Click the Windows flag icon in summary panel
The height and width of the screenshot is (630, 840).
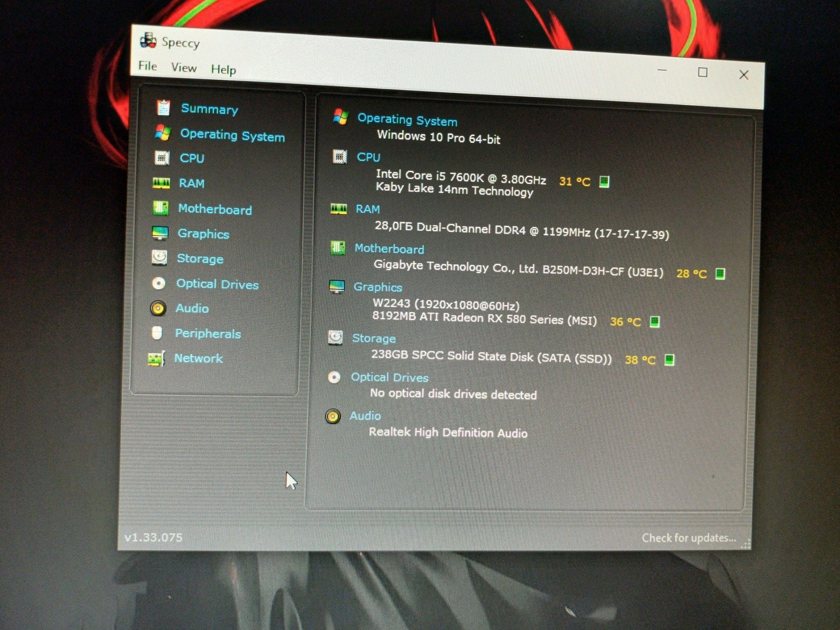[x=341, y=117]
